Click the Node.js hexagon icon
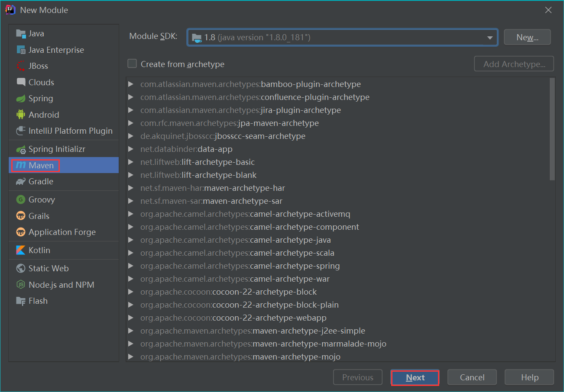This screenshot has height=392, width=564. (x=21, y=285)
